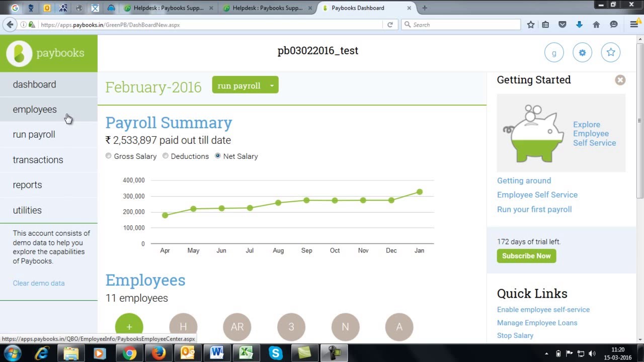This screenshot has height=362, width=644.
Task: Open run payroll in sidebar
Action: [x=49, y=135]
